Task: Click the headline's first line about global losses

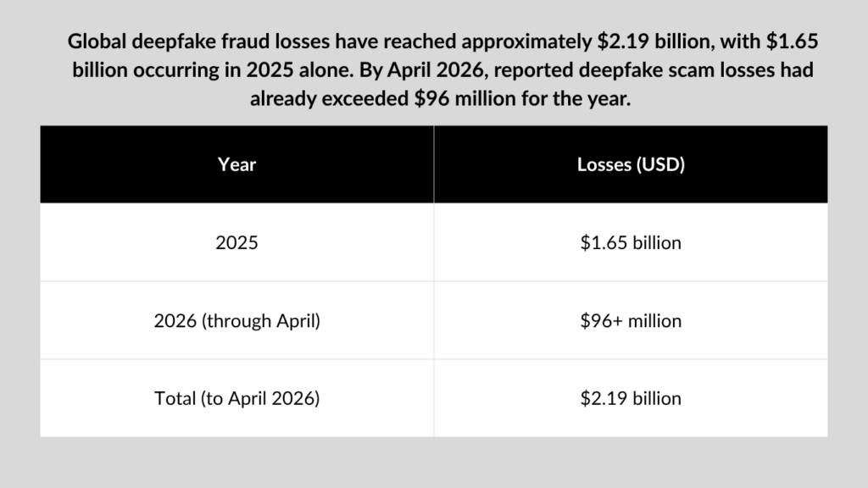Action: pos(442,42)
